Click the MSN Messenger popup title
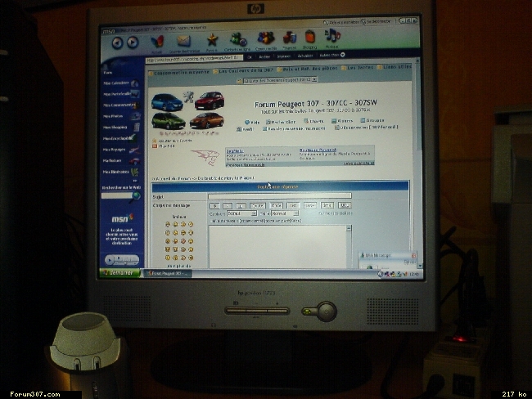This screenshot has height=399, width=532. 377,255
